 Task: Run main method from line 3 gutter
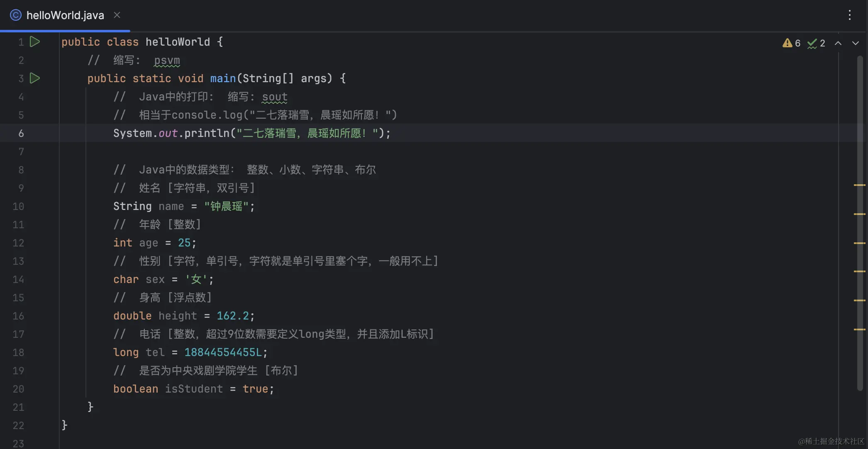point(35,78)
